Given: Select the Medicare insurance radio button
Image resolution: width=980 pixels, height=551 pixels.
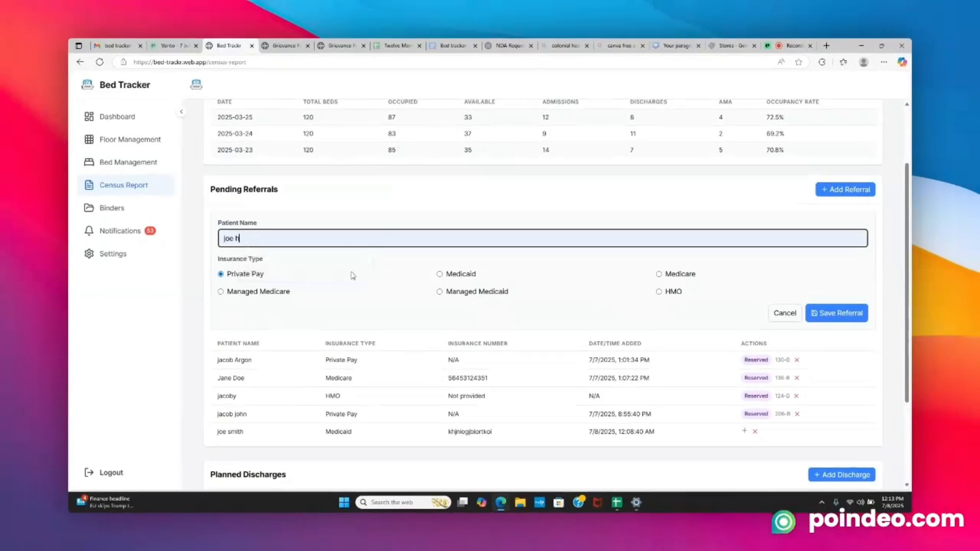Looking at the screenshot, I should click(659, 274).
